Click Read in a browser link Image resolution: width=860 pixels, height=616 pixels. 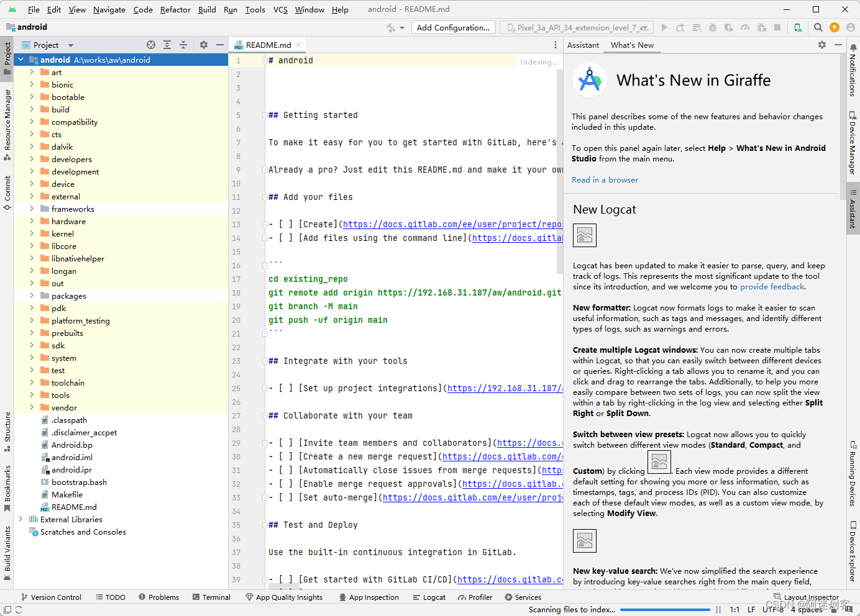605,179
